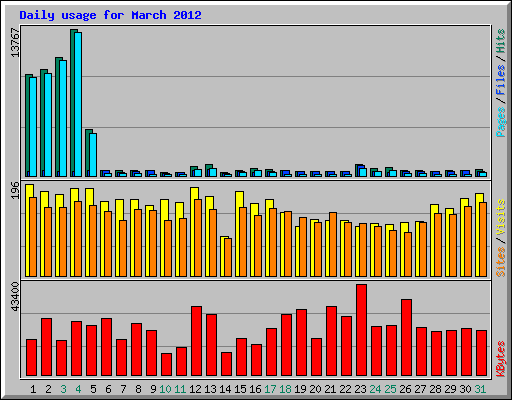
Task: Click day label 9 on the x-axis
Action: pos(153,389)
